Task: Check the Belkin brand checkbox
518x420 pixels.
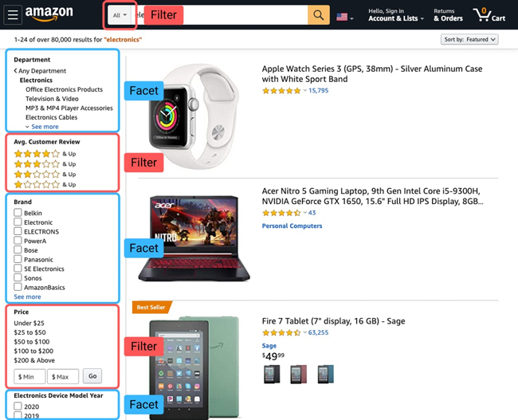Action: pyautogui.click(x=18, y=213)
